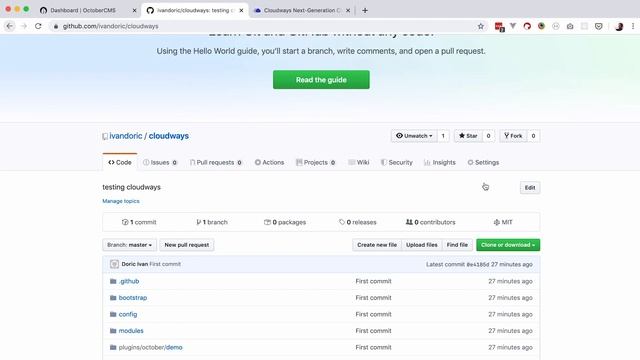Click the Read the guide button
This screenshot has width=640, height=360.
321,80
